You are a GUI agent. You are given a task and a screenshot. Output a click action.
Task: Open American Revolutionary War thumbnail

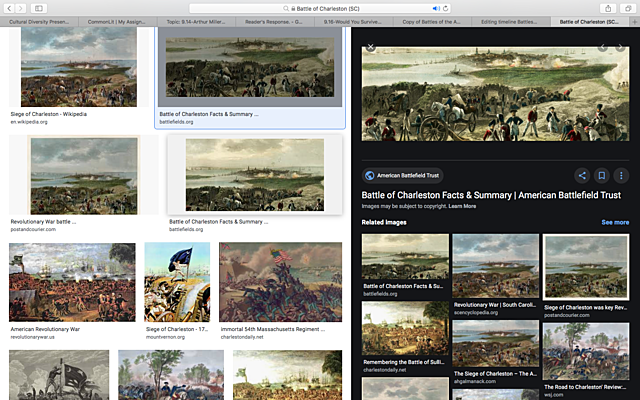point(72,282)
